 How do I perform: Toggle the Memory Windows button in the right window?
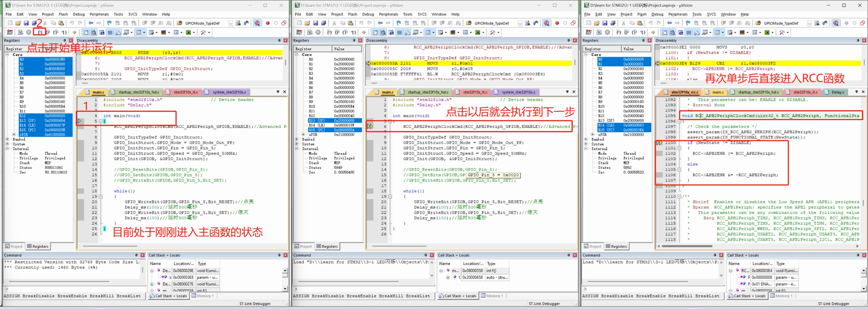[717, 32]
